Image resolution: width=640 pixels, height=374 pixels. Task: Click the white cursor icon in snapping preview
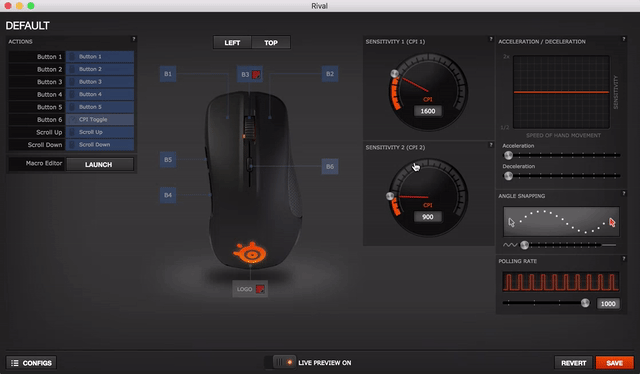511,222
